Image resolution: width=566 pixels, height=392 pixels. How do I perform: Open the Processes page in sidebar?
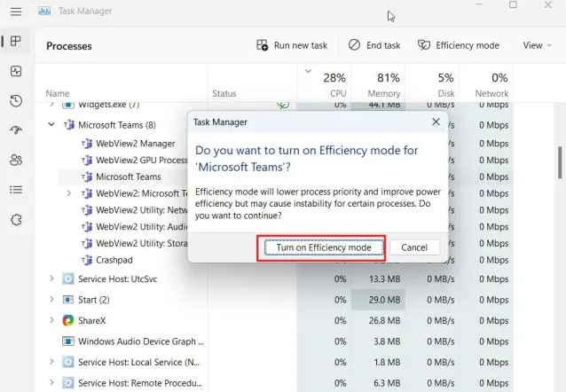(x=16, y=41)
